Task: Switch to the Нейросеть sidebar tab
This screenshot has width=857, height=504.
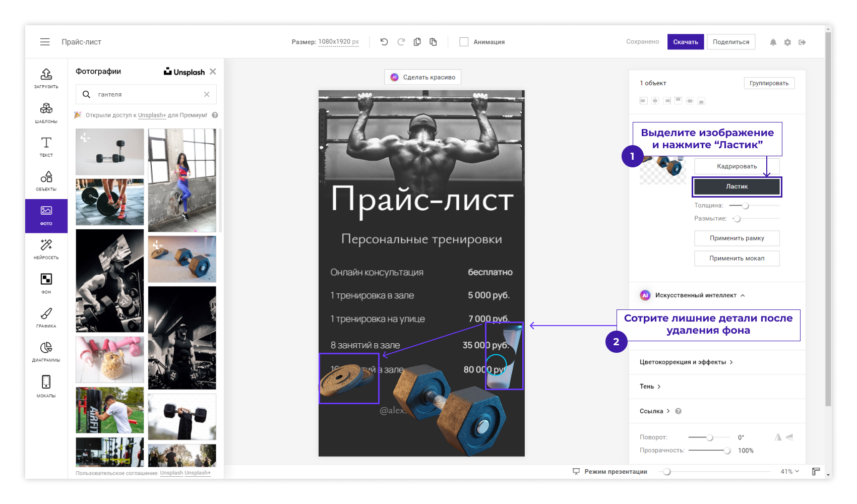Action: point(46,248)
